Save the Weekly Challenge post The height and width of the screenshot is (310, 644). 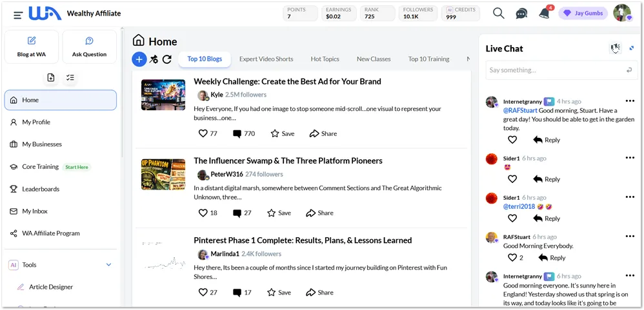[283, 133]
